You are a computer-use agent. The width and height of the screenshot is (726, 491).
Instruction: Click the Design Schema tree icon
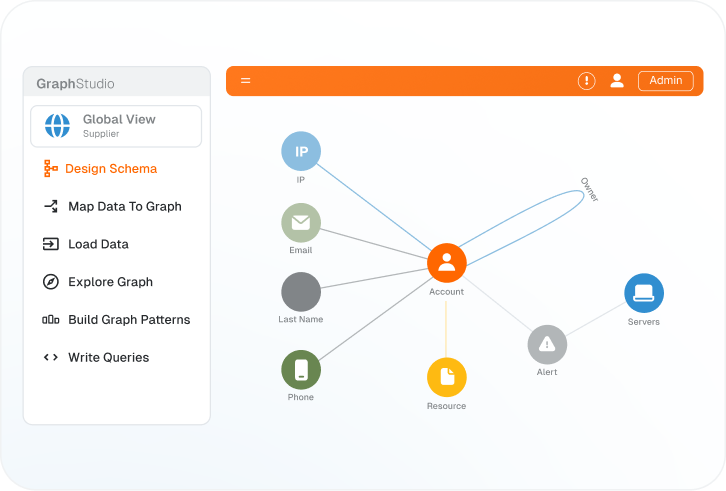tap(50, 169)
